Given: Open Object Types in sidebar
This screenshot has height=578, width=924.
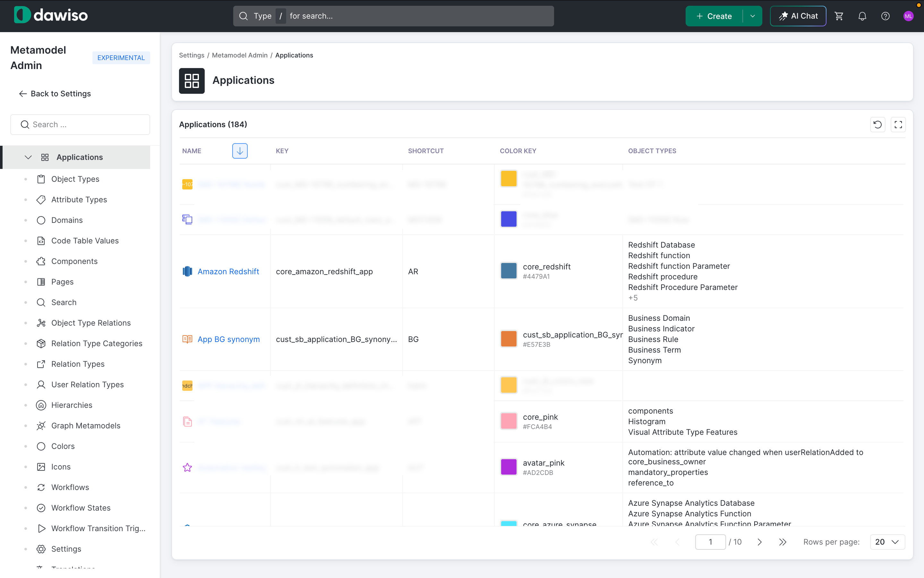Looking at the screenshot, I should (75, 179).
